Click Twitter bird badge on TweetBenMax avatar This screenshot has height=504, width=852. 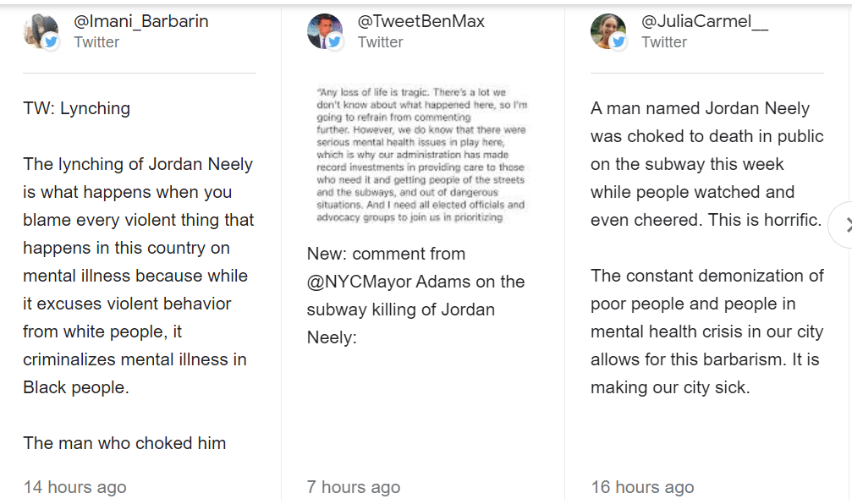[x=335, y=42]
